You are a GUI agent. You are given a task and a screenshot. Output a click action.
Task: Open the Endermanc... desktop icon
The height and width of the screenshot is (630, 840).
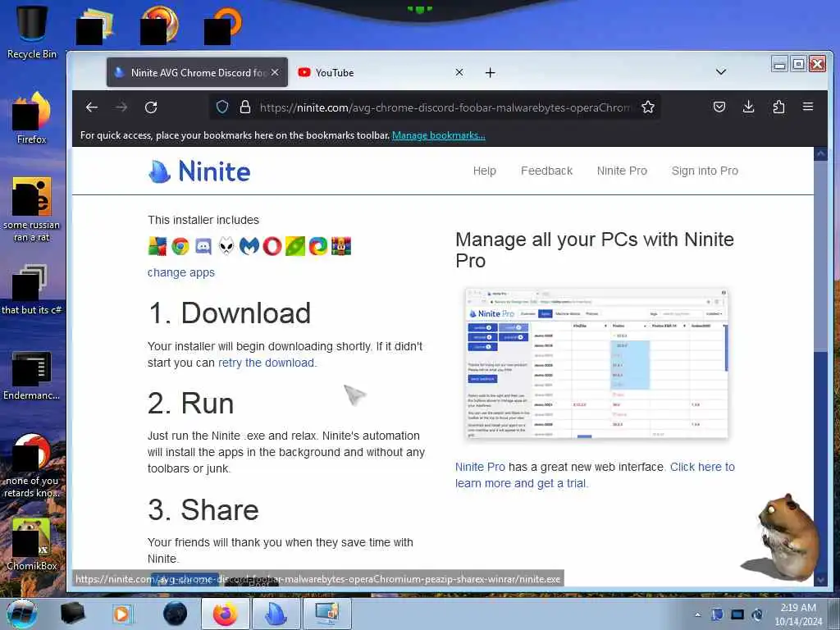pyautogui.click(x=32, y=375)
